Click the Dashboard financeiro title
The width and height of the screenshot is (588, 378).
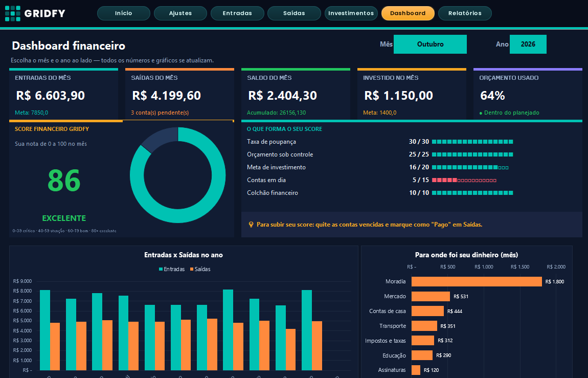(69, 46)
